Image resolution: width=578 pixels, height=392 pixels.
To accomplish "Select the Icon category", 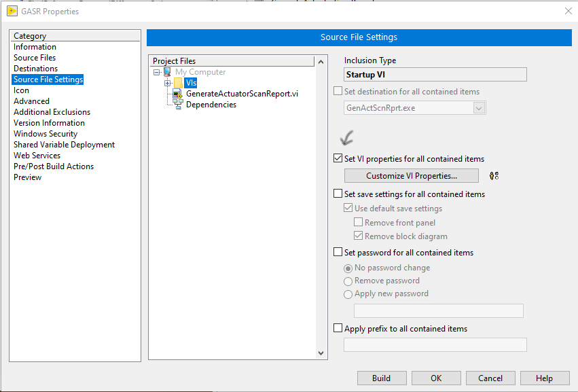I will [21, 90].
